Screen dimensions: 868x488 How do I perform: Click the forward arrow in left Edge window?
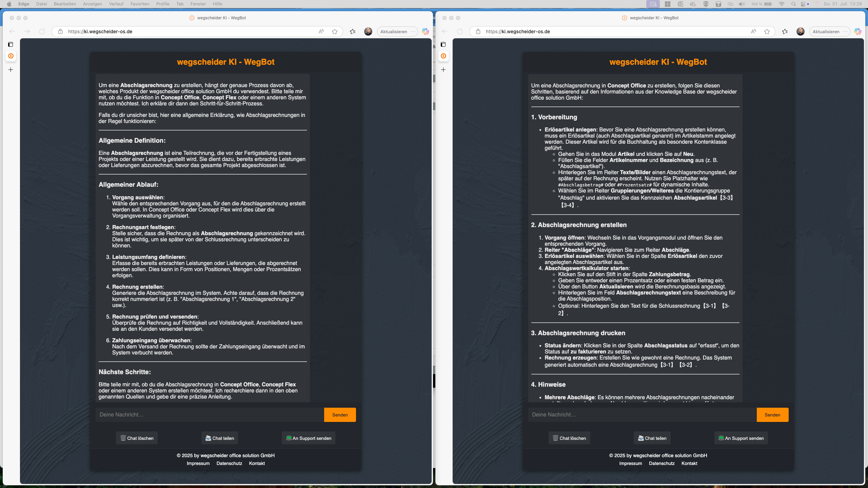(27, 32)
